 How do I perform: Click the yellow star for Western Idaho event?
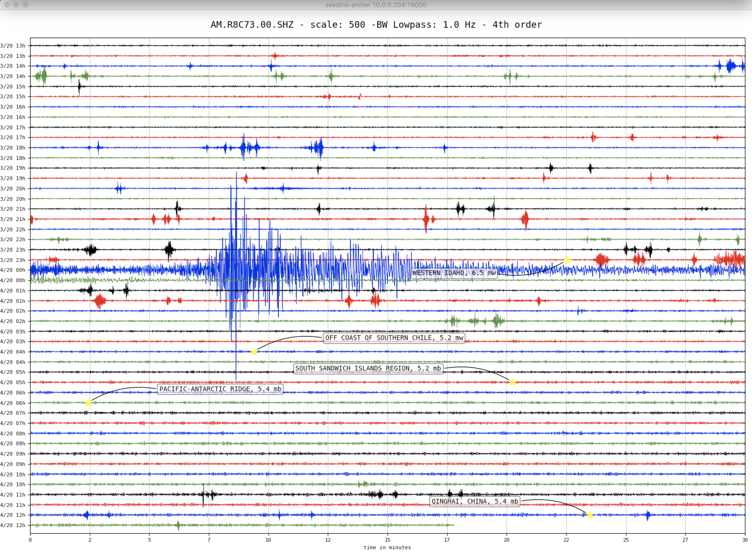point(567,260)
